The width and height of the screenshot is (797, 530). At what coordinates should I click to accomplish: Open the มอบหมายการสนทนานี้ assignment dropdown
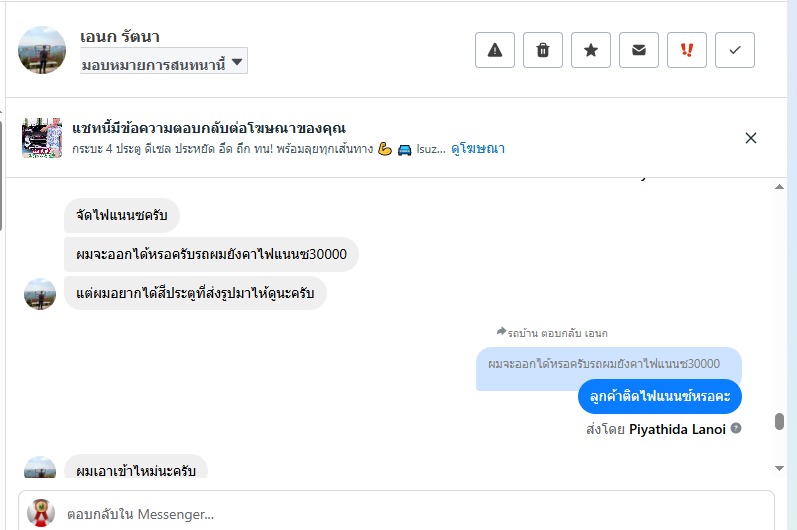[x=164, y=63]
